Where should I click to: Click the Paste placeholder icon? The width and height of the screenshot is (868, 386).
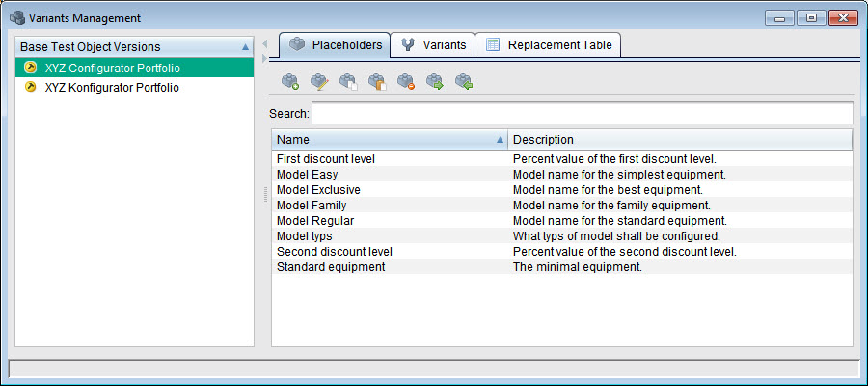point(377,82)
